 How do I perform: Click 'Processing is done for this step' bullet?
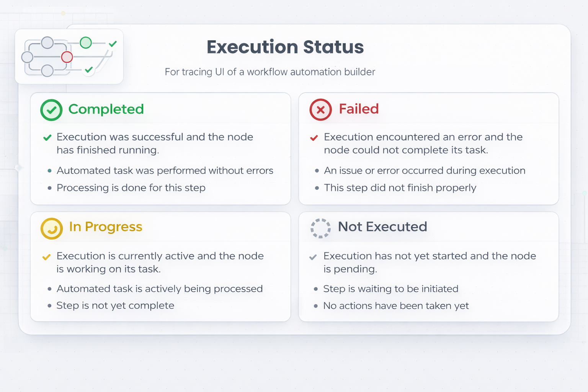[131, 188]
